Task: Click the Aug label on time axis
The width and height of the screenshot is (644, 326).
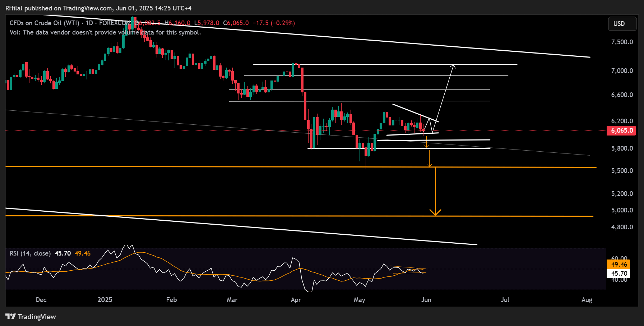Action: (587, 300)
